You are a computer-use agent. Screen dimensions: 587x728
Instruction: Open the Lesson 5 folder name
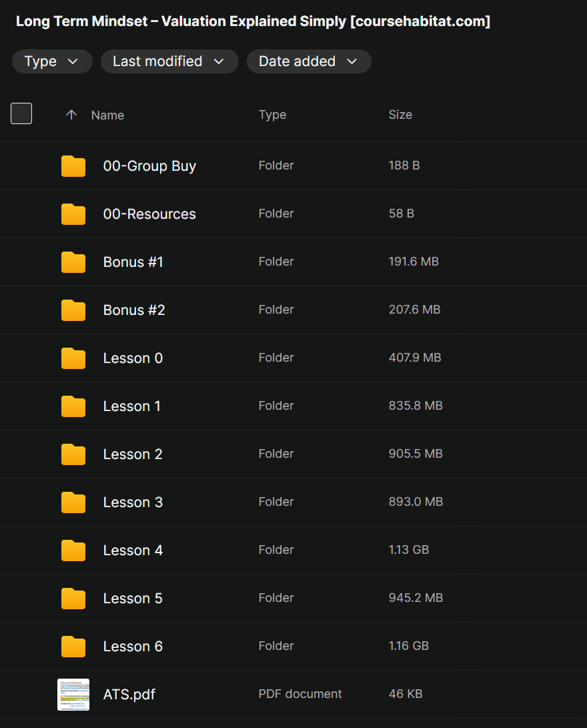pos(133,599)
